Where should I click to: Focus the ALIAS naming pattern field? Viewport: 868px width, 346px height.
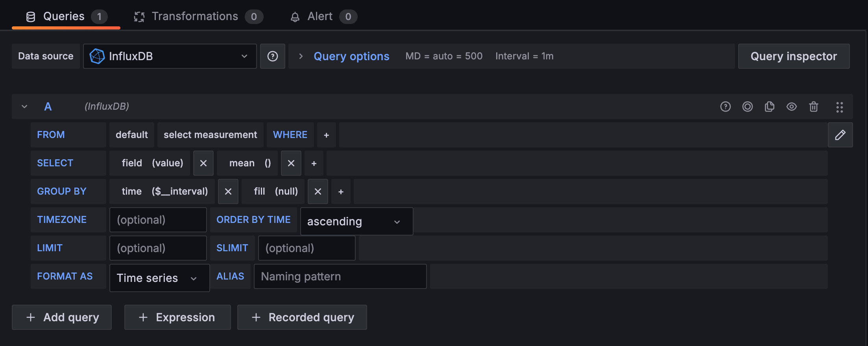[x=340, y=276]
